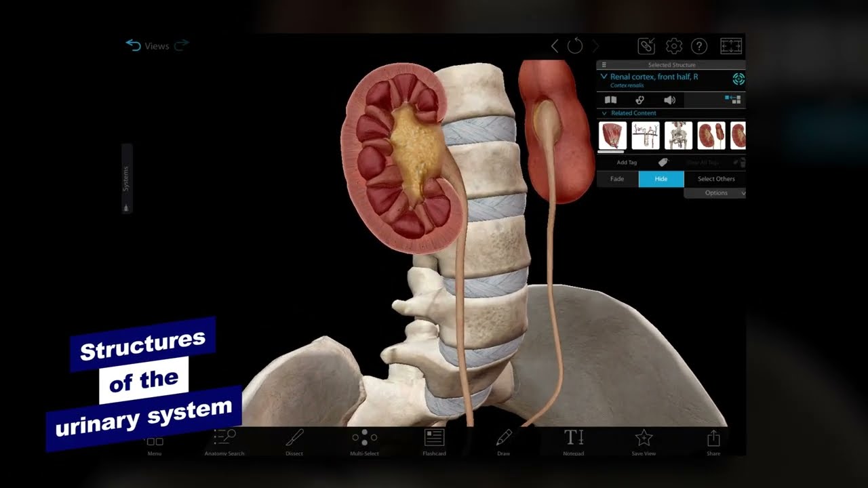Center on selected structure target icon
The width and height of the screenshot is (868, 488).
coord(738,79)
